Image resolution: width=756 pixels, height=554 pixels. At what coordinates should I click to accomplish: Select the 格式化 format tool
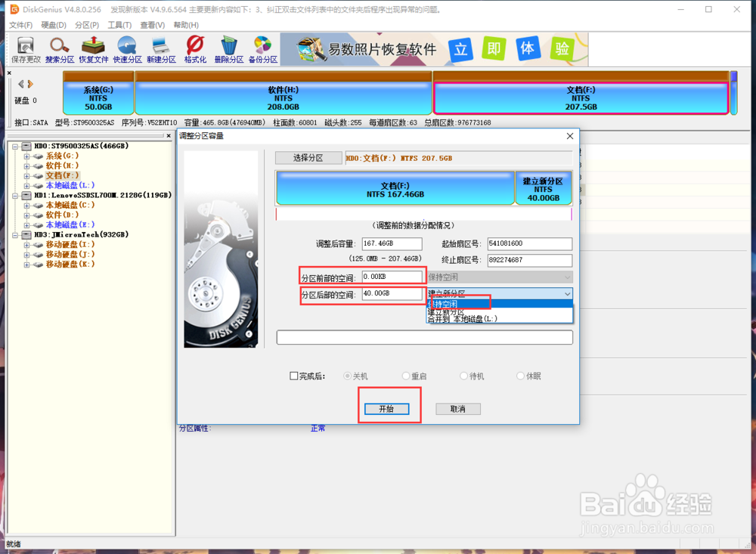point(194,50)
